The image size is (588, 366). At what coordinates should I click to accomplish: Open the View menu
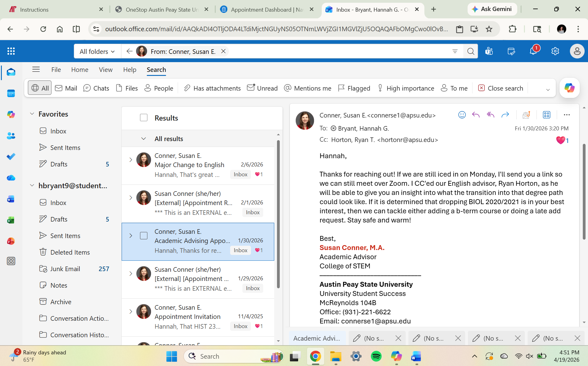105,69
